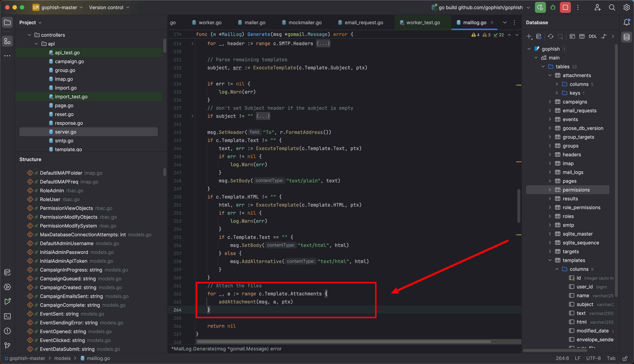The image size is (634, 364).
Task: Open Query Console icon in Database toolbar
Action: click(x=572, y=37)
